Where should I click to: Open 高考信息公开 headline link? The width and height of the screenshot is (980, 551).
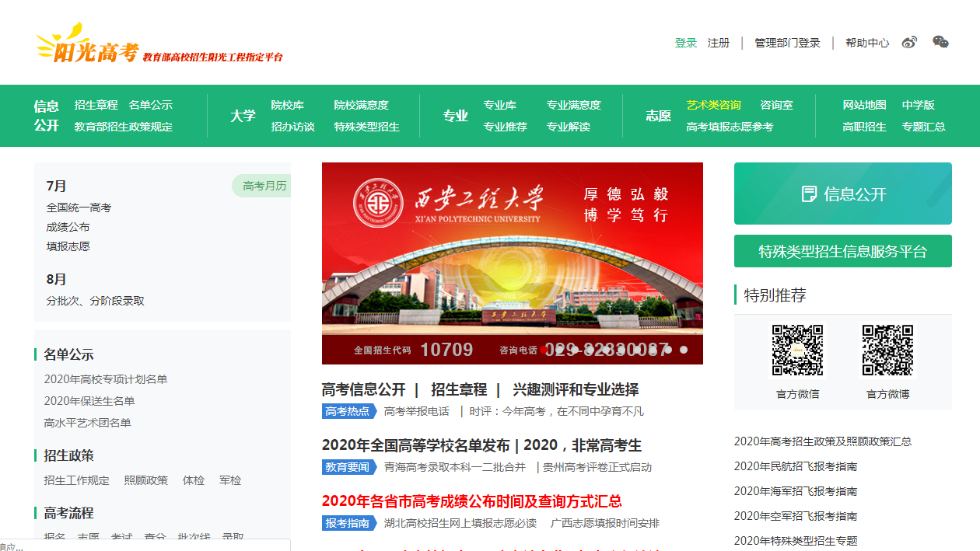[364, 389]
